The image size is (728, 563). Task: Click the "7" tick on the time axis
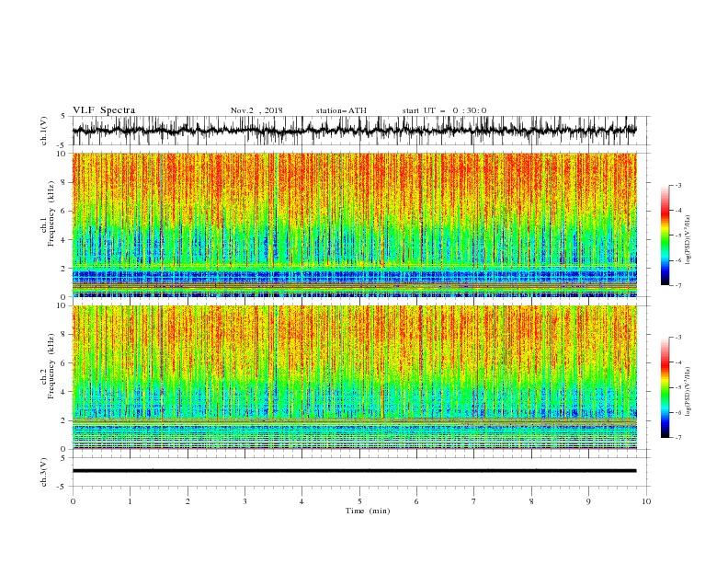coord(474,501)
